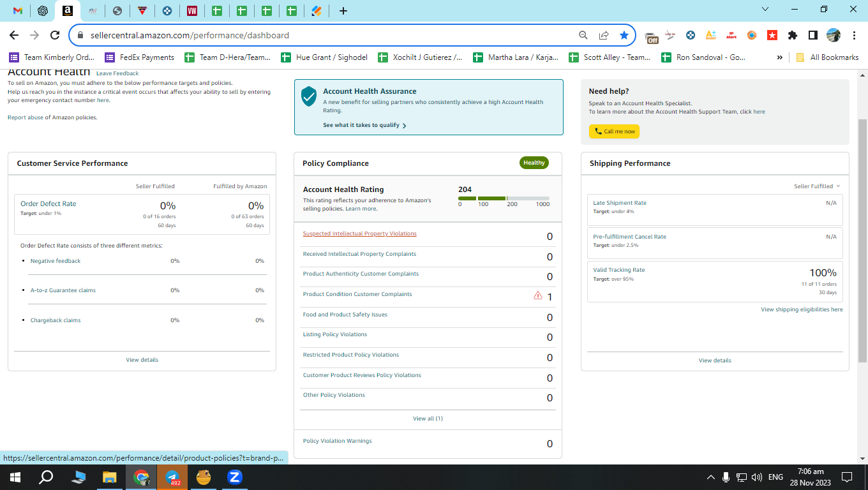
Task: Open the Hue Grant / Sighodel bookmark
Action: (324, 57)
